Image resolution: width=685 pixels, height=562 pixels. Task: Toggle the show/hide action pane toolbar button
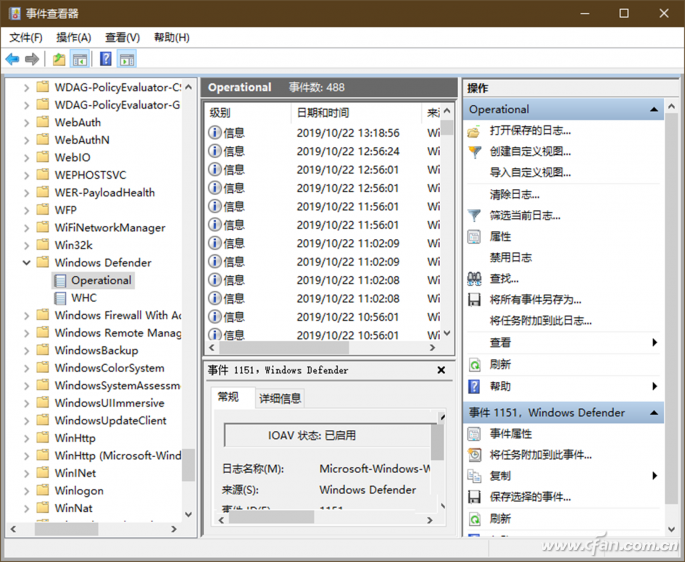click(x=126, y=60)
